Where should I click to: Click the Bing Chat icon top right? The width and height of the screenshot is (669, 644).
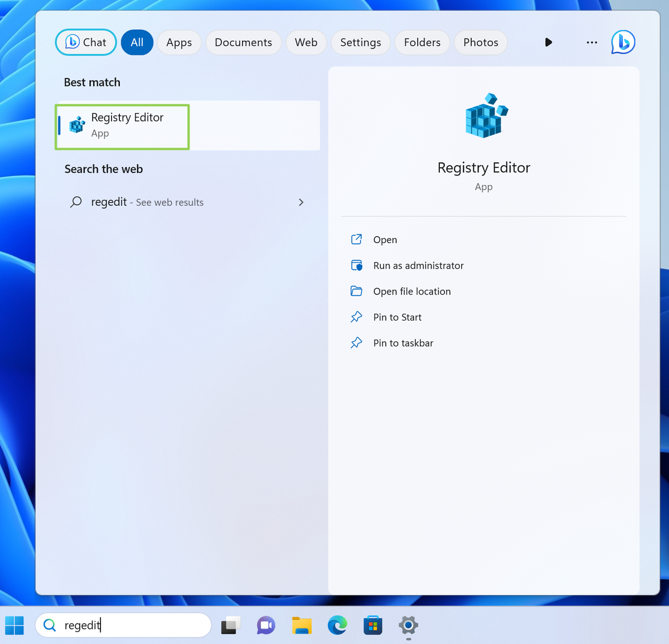point(623,42)
